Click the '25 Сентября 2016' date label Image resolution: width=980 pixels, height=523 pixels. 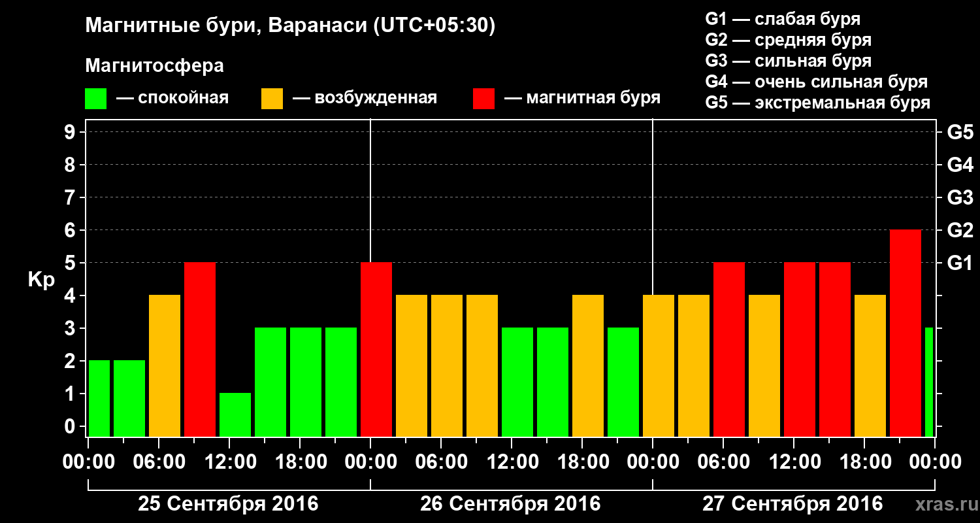(228, 504)
